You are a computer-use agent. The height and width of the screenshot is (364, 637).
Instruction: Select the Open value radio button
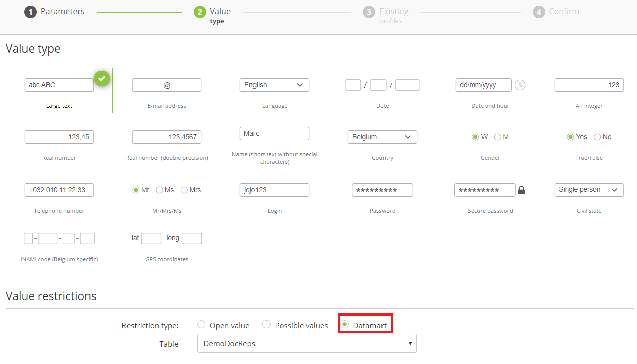pos(201,324)
